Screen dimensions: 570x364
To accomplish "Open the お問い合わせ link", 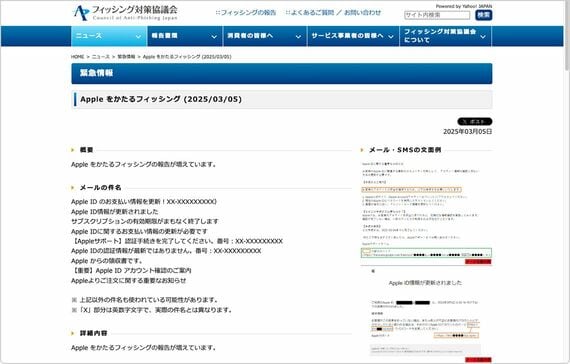I will pyautogui.click(x=362, y=13).
